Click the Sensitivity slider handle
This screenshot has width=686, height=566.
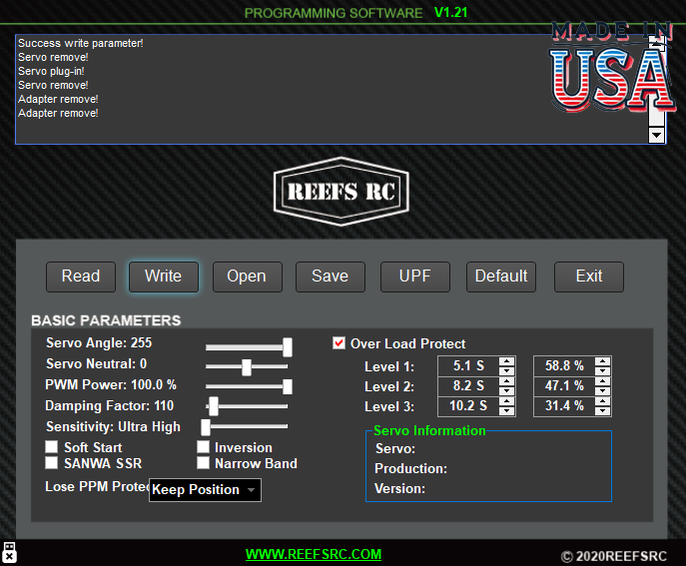[x=206, y=426]
